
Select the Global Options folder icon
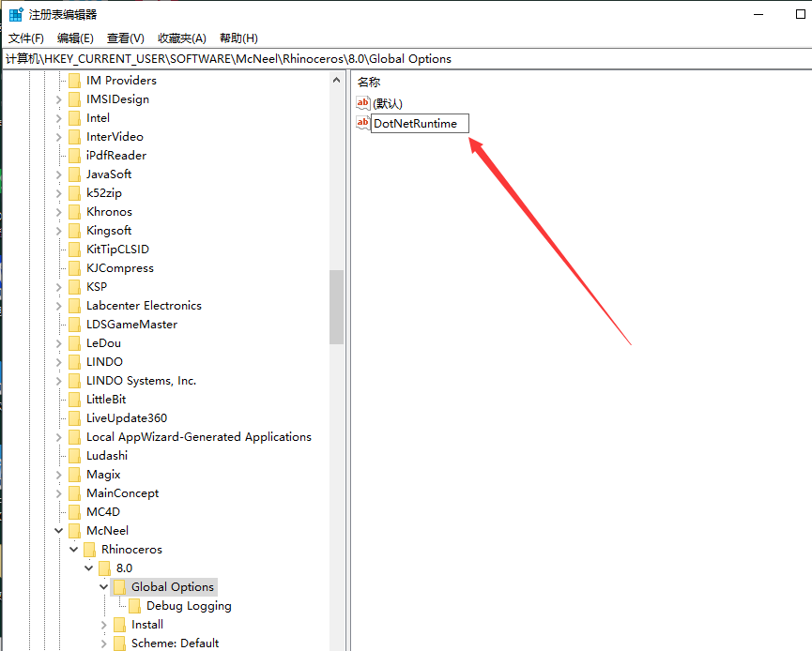(x=119, y=587)
